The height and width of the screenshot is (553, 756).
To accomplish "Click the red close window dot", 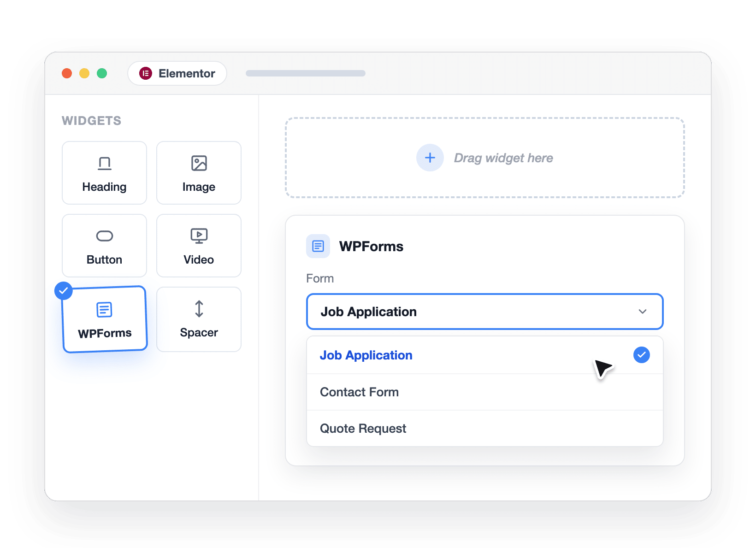I will coord(67,73).
